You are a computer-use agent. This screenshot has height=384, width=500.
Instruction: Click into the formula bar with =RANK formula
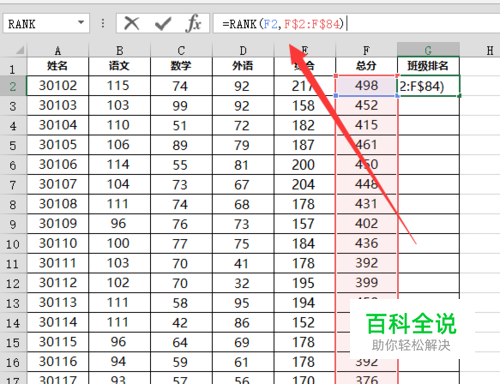coord(356,24)
